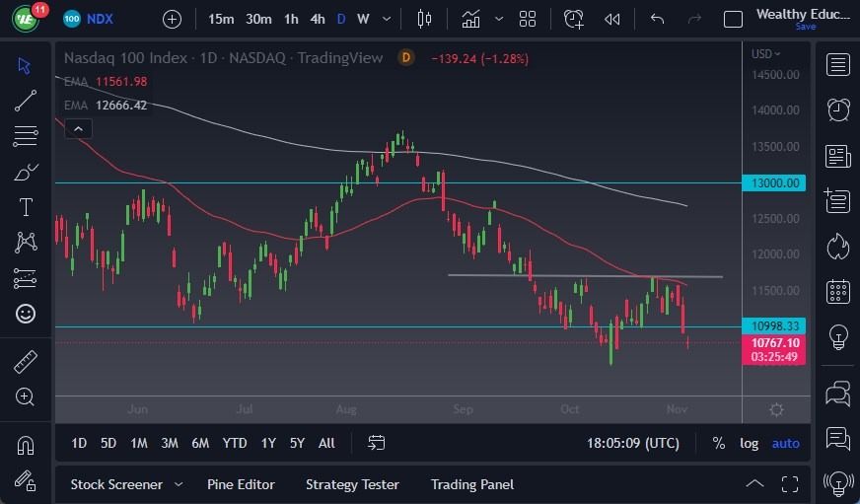Select the D daily timeframe
This screenshot has width=860, height=504.
pos(341,20)
